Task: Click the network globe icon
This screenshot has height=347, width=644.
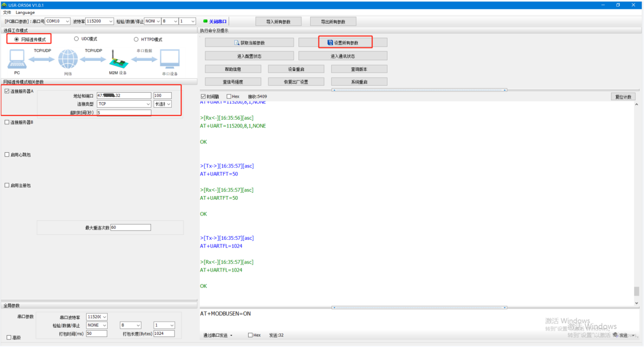Action: pyautogui.click(x=68, y=60)
